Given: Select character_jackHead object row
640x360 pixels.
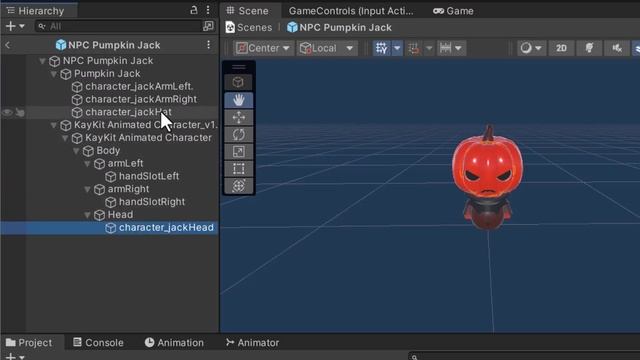Looking at the screenshot, I should pyautogui.click(x=109, y=228).
